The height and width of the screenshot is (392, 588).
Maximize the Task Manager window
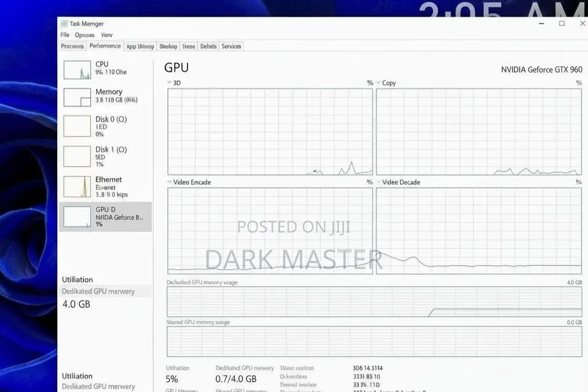562,24
